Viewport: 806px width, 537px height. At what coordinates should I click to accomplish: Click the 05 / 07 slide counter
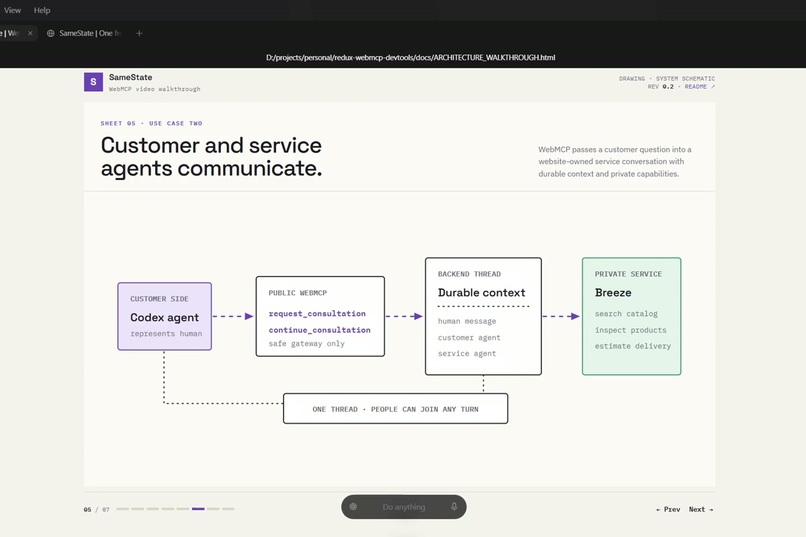(97, 510)
